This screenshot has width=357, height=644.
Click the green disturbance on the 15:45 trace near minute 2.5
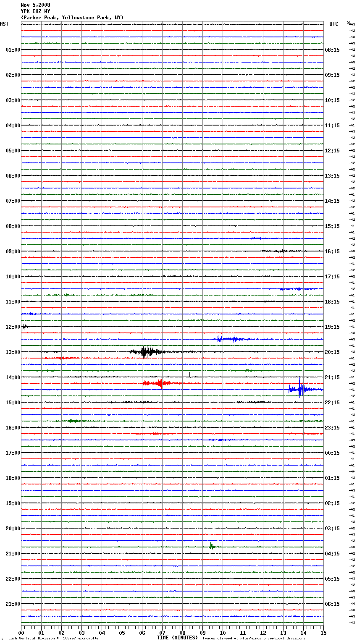click(x=75, y=421)
